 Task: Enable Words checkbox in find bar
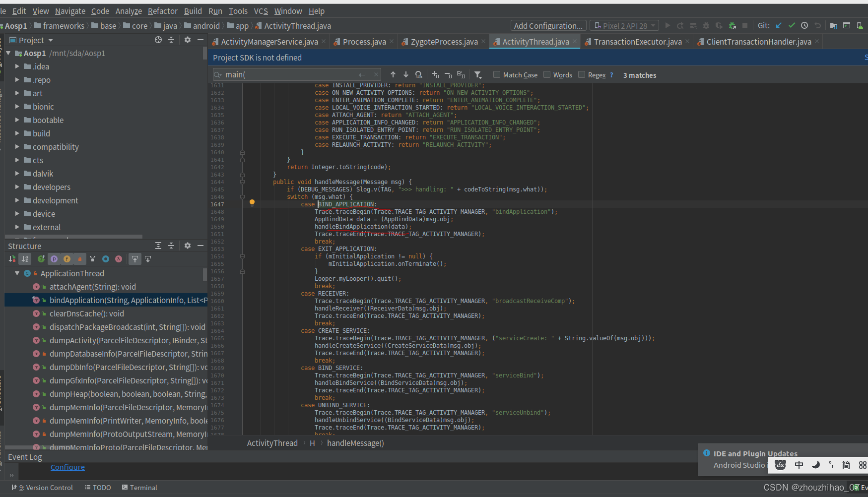coord(547,74)
